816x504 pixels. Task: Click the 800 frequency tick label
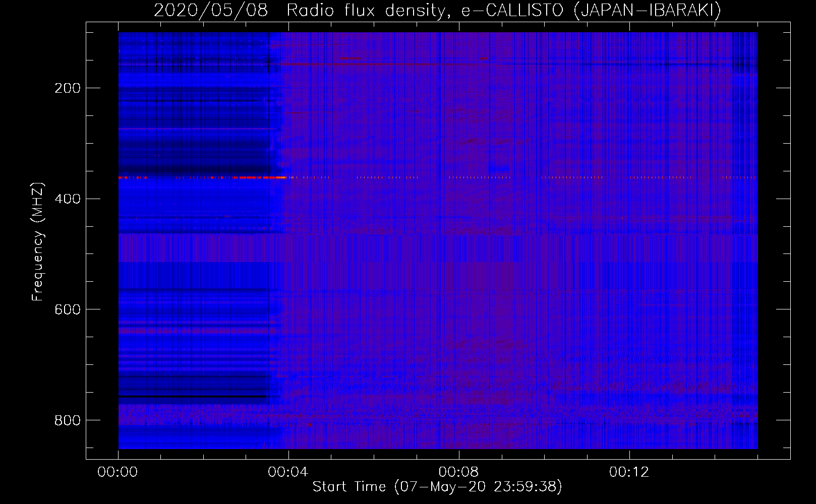click(67, 420)
